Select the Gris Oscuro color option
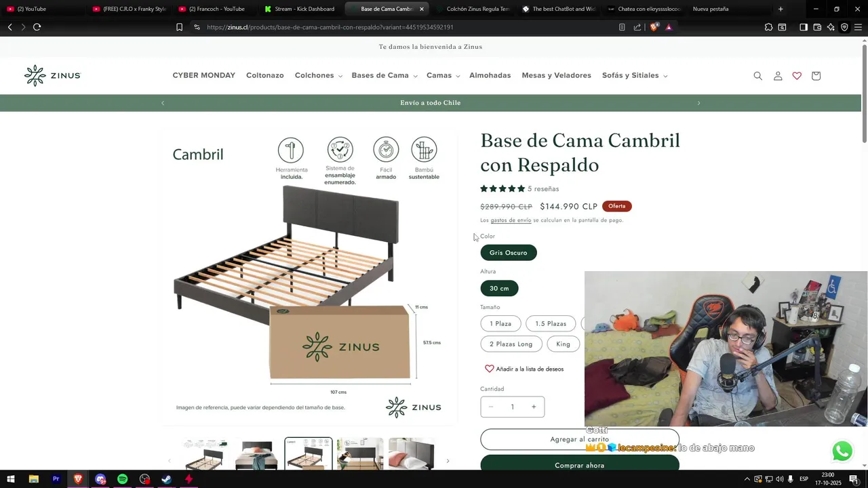Screen dimensions: 868x488 click(509, 253)
